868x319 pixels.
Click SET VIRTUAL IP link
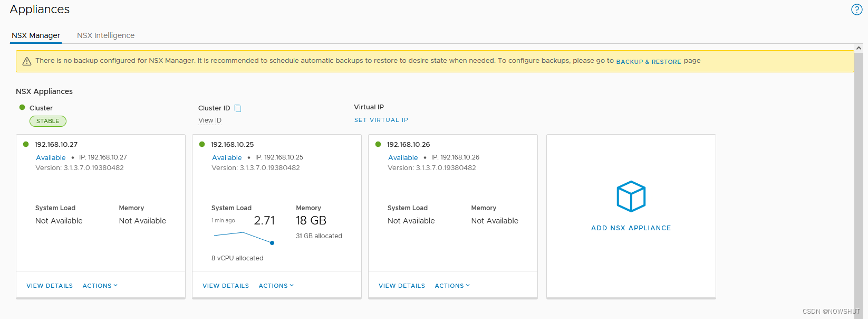point(381,120)
